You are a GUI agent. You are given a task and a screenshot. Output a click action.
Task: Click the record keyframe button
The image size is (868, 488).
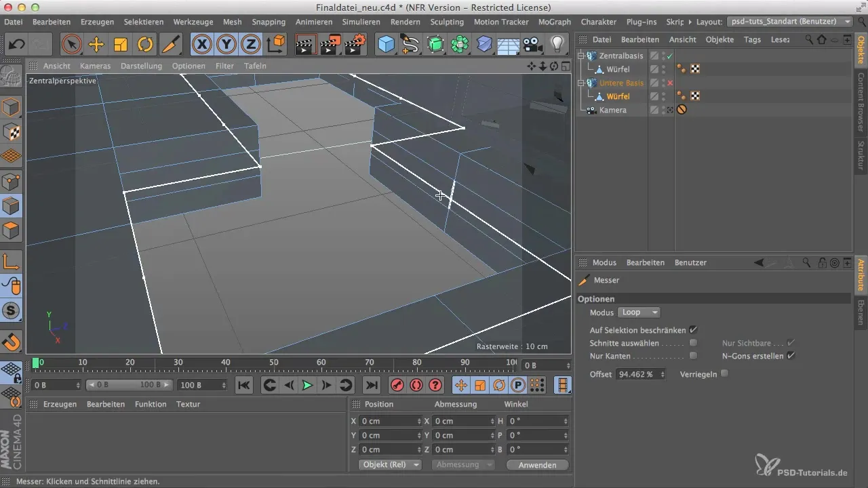point(397,385)
